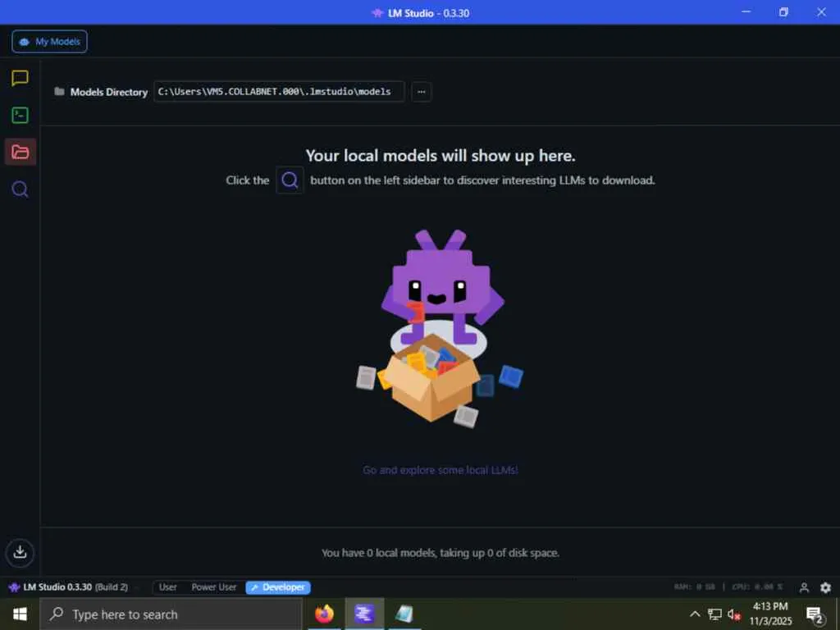840x630 pixels.
Task: Follow the 'Go and explore some local LLMs!' link
Action: 441,470
